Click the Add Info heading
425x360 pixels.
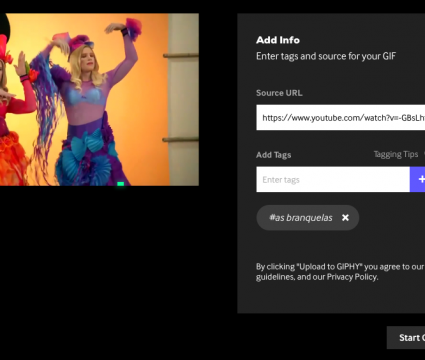pos(278,40)
